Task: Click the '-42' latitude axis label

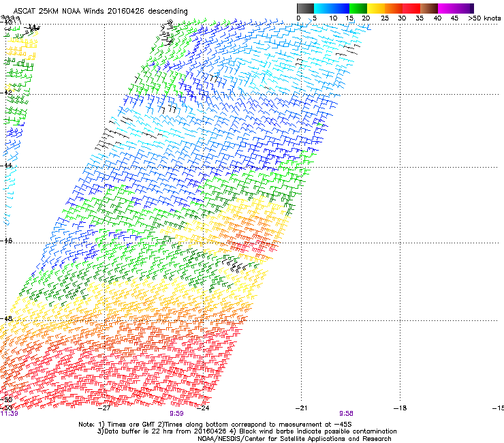Action: [x=6, y=92]
